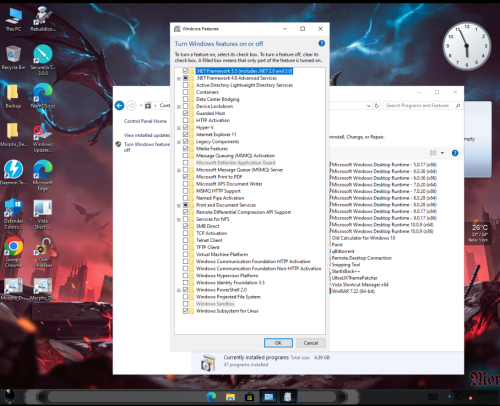Viewport: 500px width, 406px height.
Task: Click OK in Windows Features dialog
Action: 278,343
